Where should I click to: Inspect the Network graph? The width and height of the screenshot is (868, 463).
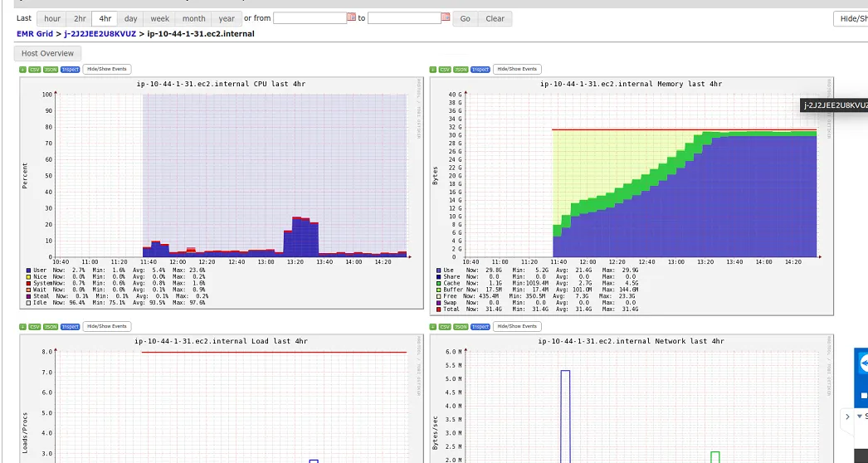point(480,327)
